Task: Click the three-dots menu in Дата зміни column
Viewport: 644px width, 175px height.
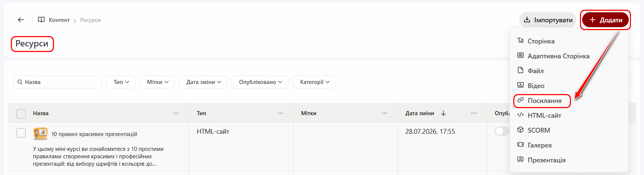Action: pyautogui.click(x=474, y=113)
